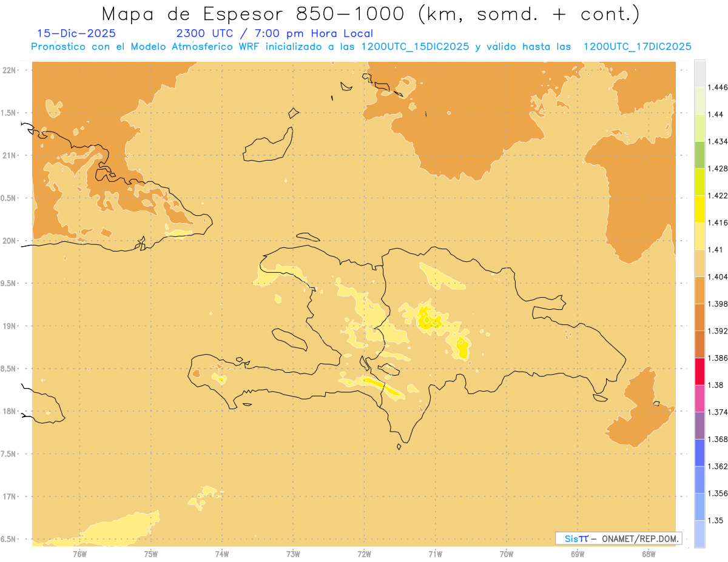
Task: Click the '2300 UTC / 7:00 pm Hora Local' time text
Action: pos(274,34)
